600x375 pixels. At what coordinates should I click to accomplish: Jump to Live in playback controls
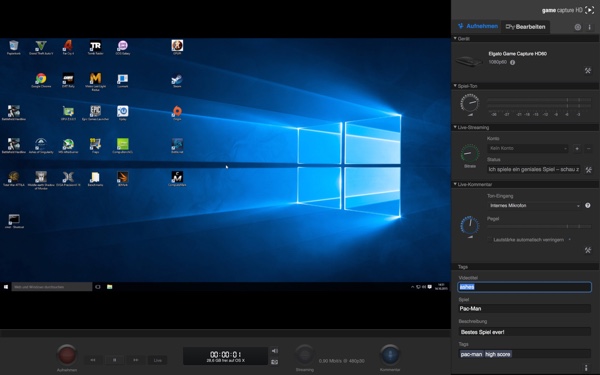(x=157, y=360)
